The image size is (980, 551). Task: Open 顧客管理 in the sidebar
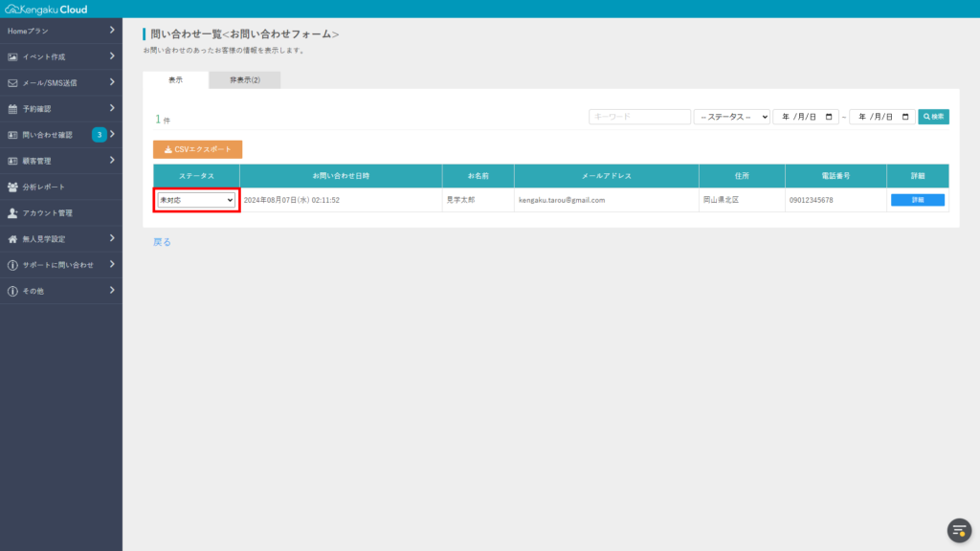pos(61,161)
